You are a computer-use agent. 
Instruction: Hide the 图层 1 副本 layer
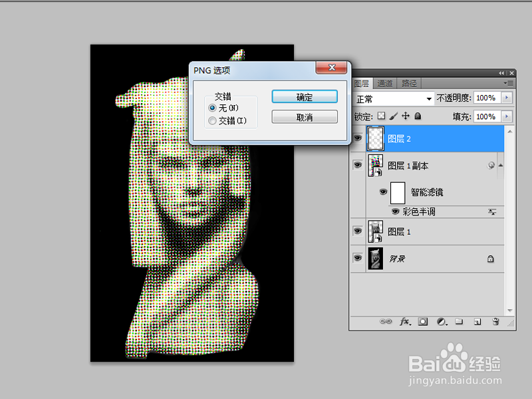coord(358,165)
